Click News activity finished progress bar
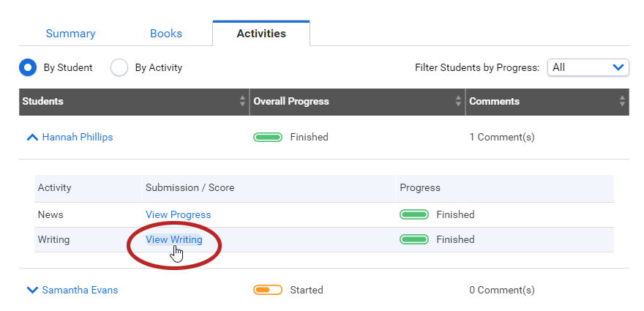 (x=414, y=214)
